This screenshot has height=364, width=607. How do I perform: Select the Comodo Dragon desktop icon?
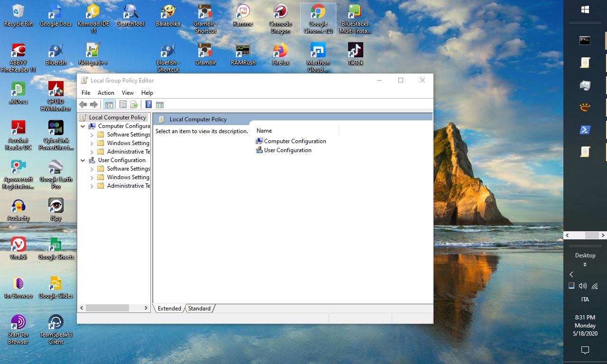coord(280,19)
